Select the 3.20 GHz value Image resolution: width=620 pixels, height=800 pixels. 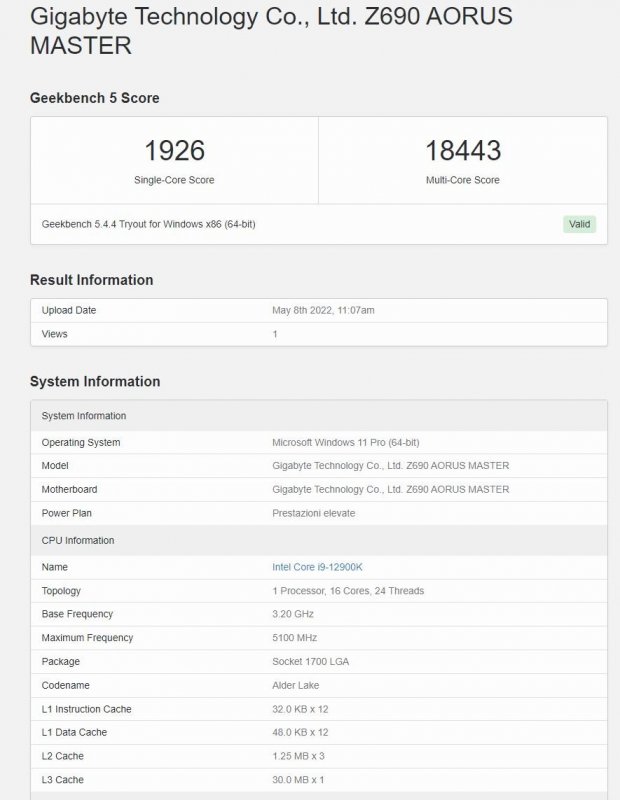[293, 614]
